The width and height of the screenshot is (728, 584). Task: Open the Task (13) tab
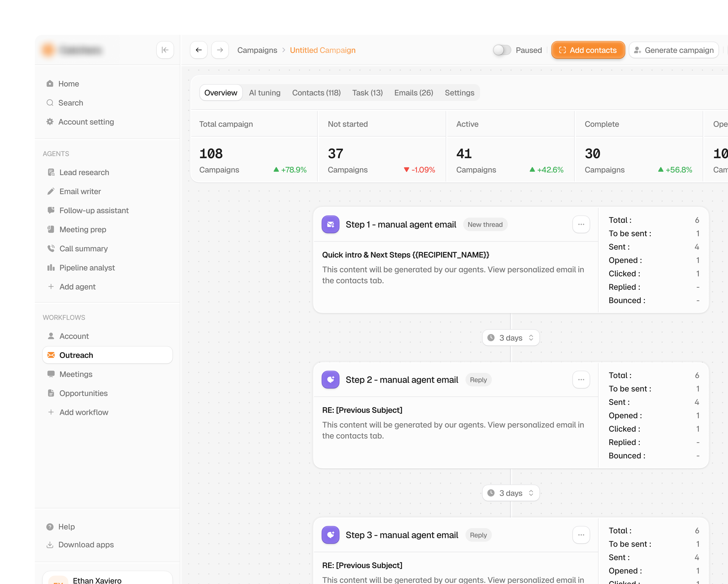point(367,93)
